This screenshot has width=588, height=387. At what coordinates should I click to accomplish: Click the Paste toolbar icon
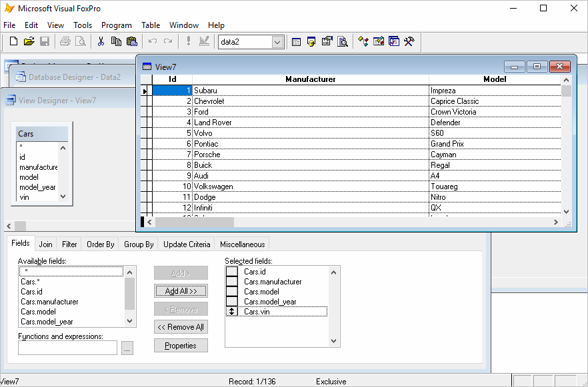pyautogui.click(x=132, y=41)
